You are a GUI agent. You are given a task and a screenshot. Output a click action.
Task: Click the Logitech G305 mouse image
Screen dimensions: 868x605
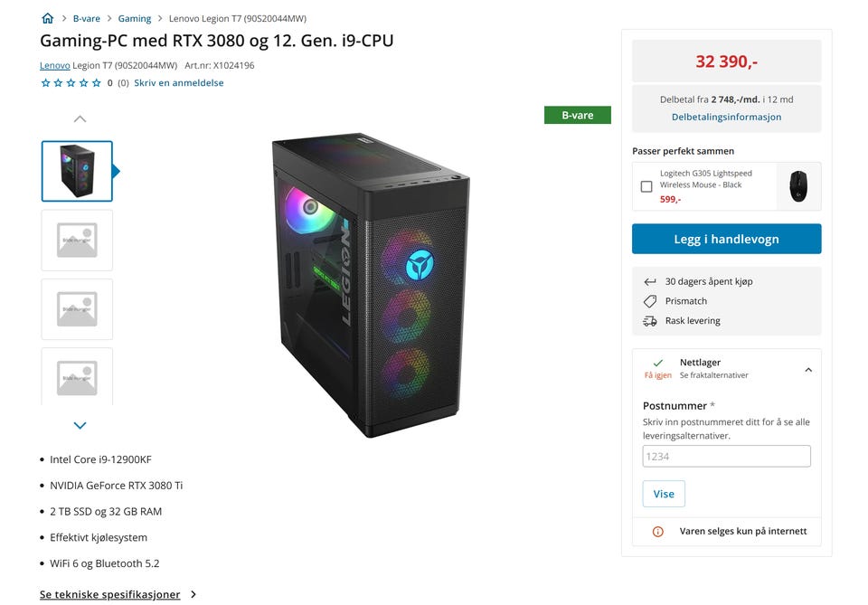(798, 186)
